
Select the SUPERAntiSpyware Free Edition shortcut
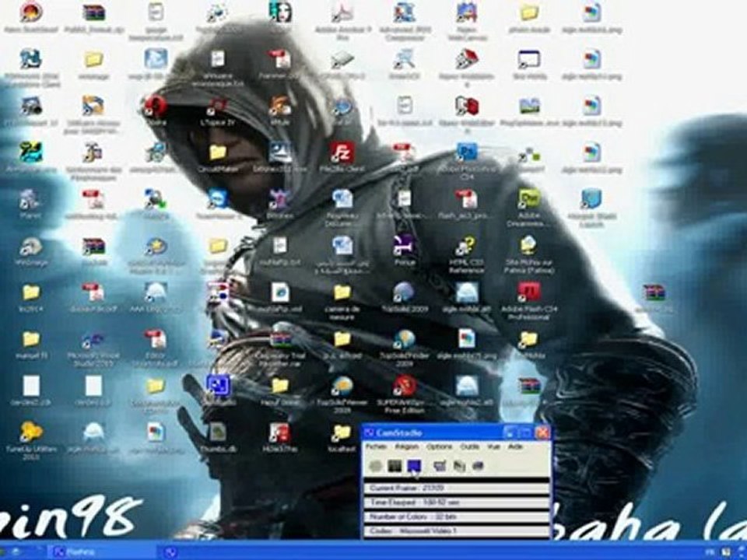click(405, 394)
